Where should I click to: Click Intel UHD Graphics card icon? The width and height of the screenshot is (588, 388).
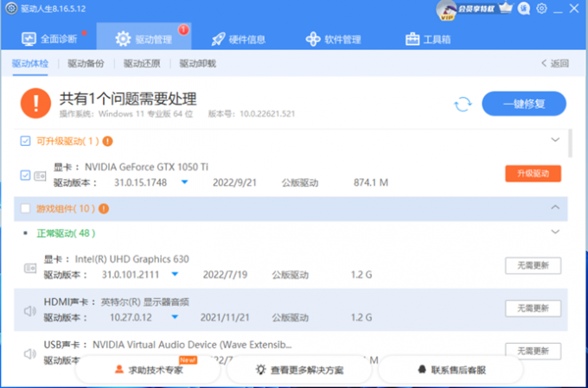(x=30, y=268)
